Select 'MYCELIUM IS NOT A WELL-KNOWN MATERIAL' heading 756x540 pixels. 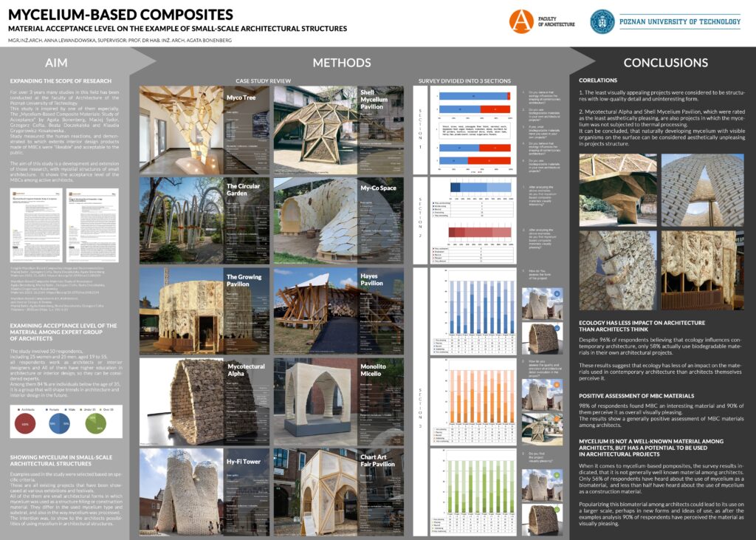(651, 448)
